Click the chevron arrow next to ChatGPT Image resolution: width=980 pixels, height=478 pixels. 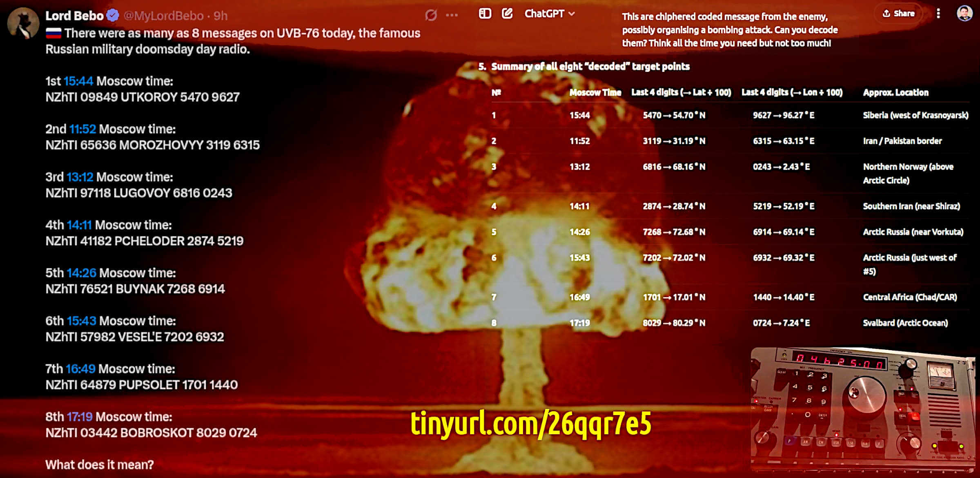pyautogui.click(x=572, y=14)
